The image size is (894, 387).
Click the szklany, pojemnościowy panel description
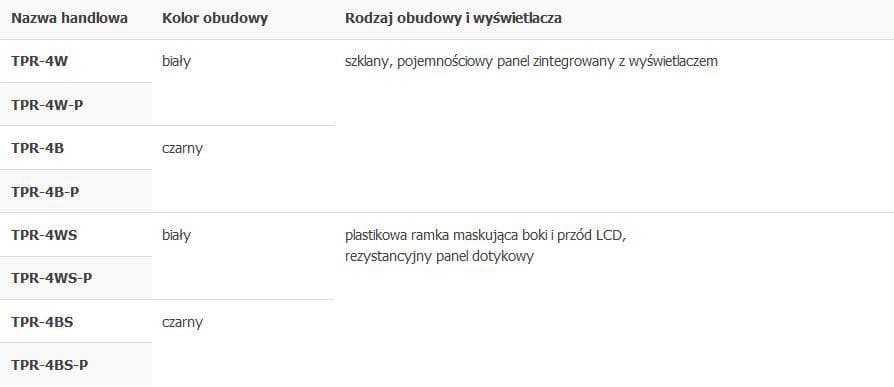pyautogui.click(x=531, y=62)
